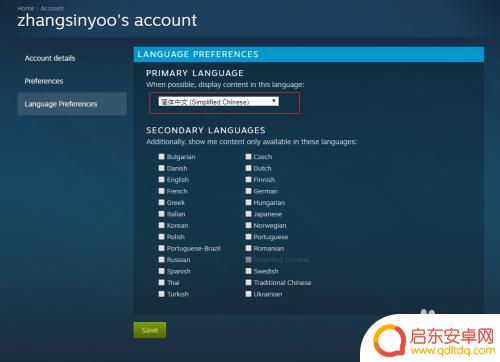Click the LANGUAGE PREFERENCES header text
The width and height of the screenshot is (500, 362).
click(198, 54)
